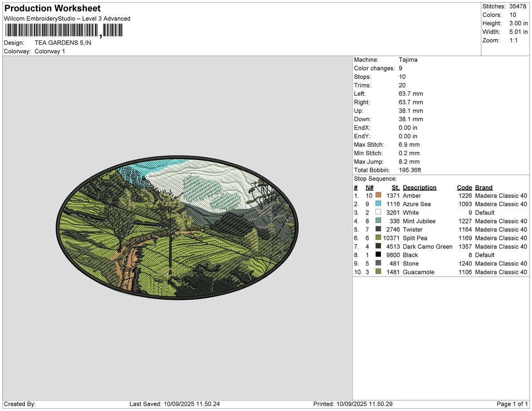This screenshot has width=532, height=411.
Task: Select the White thread swatch
Action: (x=378, y=212)
